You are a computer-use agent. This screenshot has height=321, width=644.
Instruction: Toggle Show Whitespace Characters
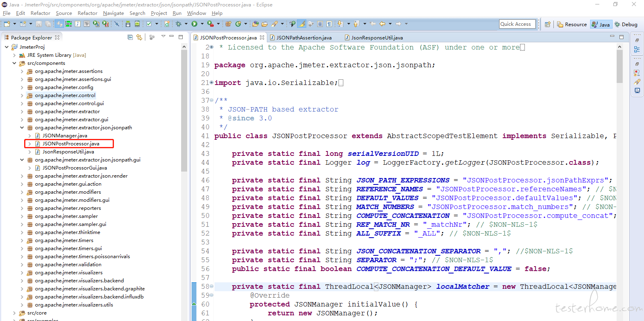pos(329,24)
